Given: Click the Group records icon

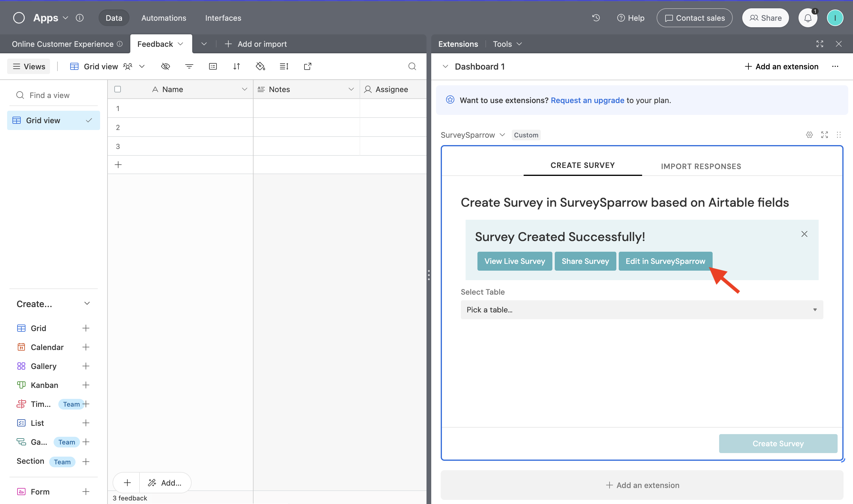Looking at the screenshot, I should [213, 66].
